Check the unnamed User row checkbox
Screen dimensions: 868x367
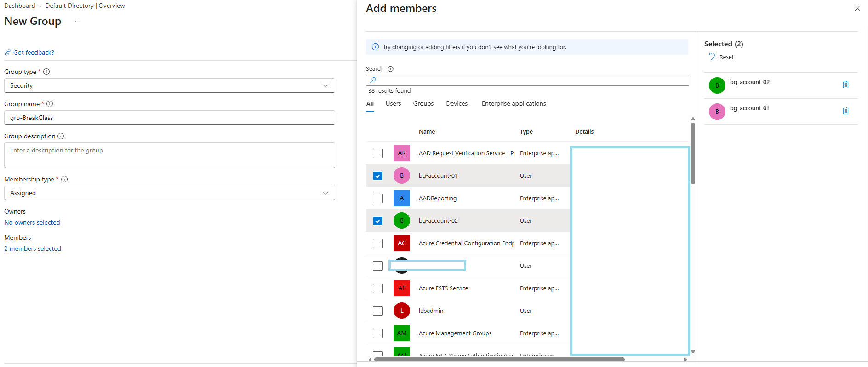(377, 265)
